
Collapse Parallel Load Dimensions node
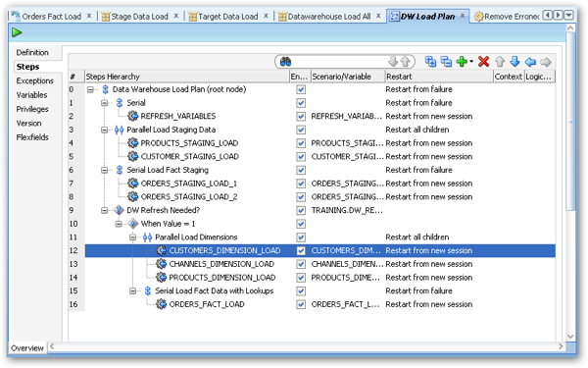pyautogui.click(x=132, y=237)
